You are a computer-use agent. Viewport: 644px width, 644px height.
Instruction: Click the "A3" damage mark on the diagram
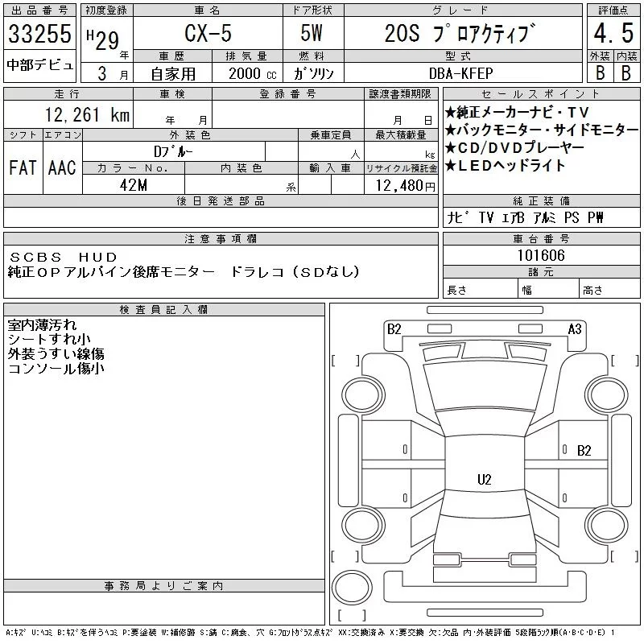click(575, 329)
